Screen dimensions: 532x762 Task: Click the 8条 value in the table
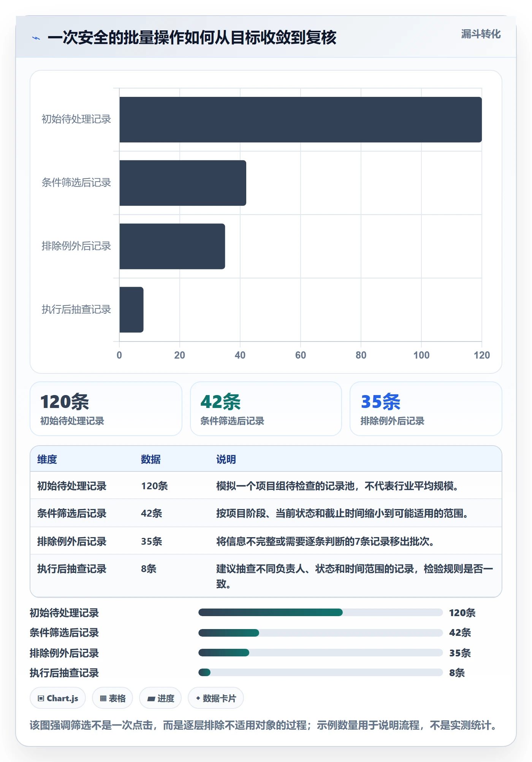click(x=149, y=569)
